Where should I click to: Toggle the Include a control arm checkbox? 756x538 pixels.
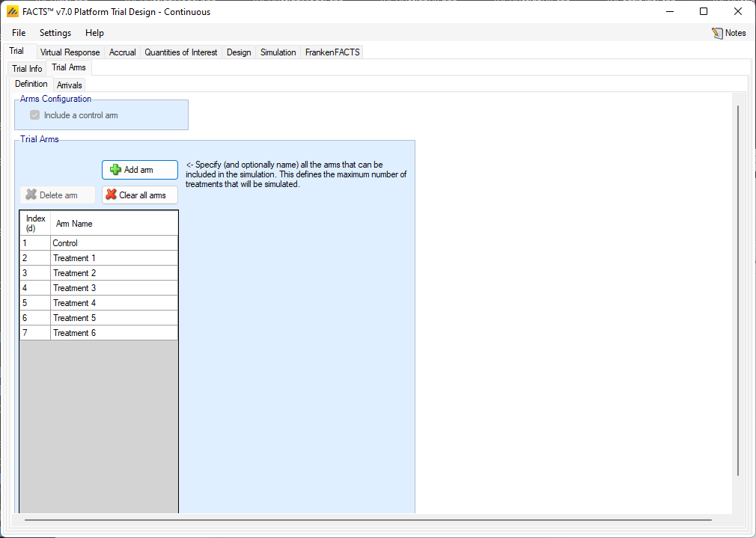[x=34, y=115]
